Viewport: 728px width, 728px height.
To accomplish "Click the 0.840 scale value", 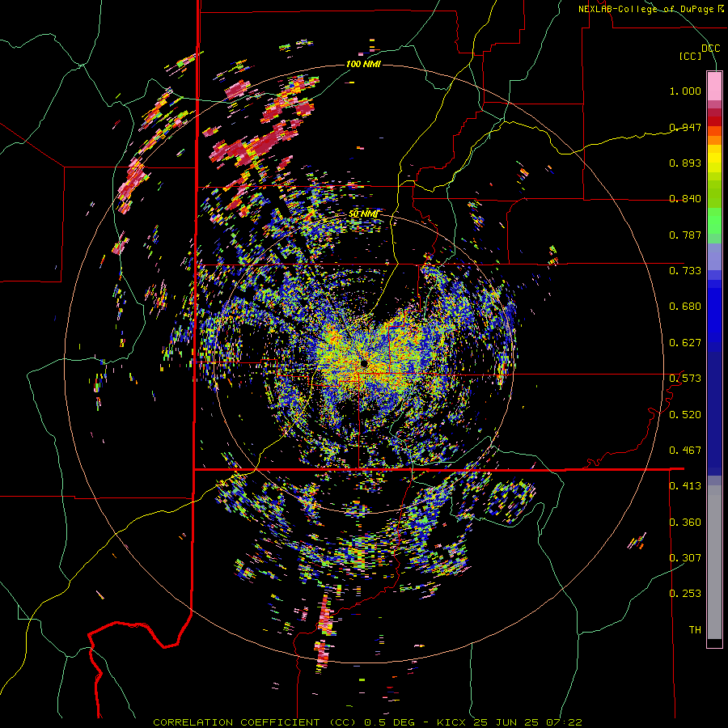I will (685, 199).
